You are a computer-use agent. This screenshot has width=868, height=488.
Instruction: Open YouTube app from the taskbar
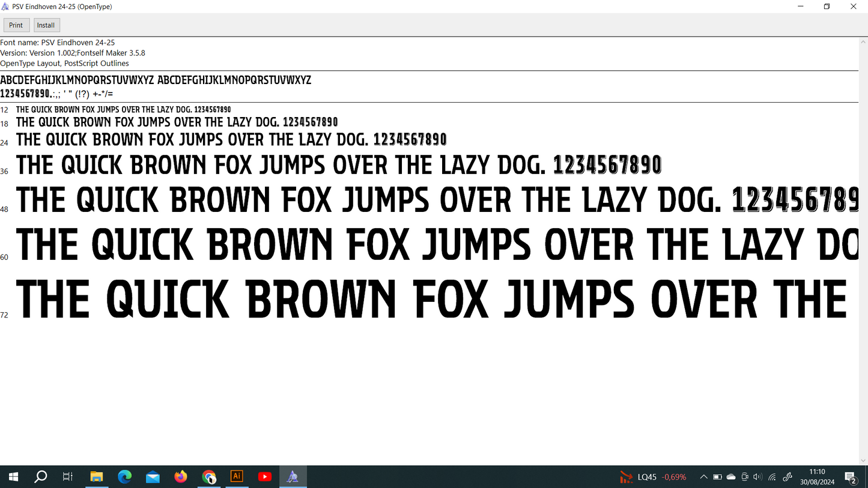[x=265, y=477]
